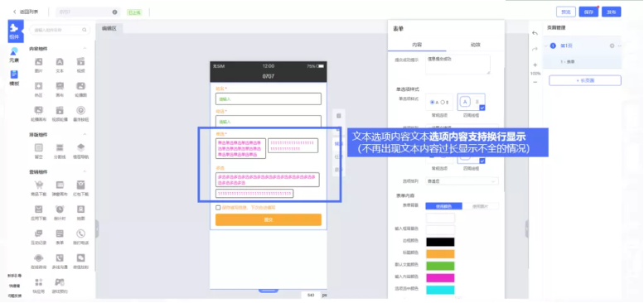This screenshot has height=303, width=644.
Task: Click 返回列表 back link
Action: [x=26, y=12]
